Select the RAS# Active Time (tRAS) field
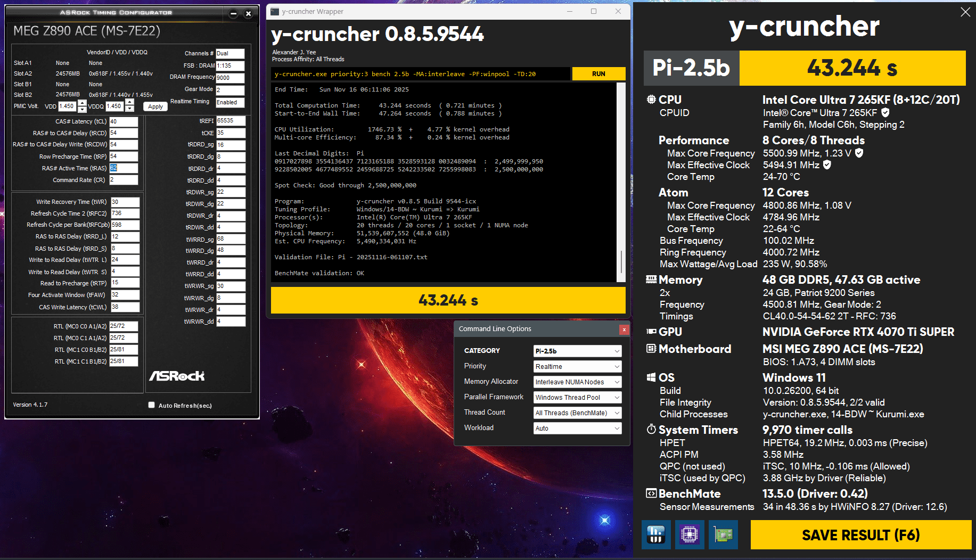This screenshot has width=976, height=560. point(124,168)
